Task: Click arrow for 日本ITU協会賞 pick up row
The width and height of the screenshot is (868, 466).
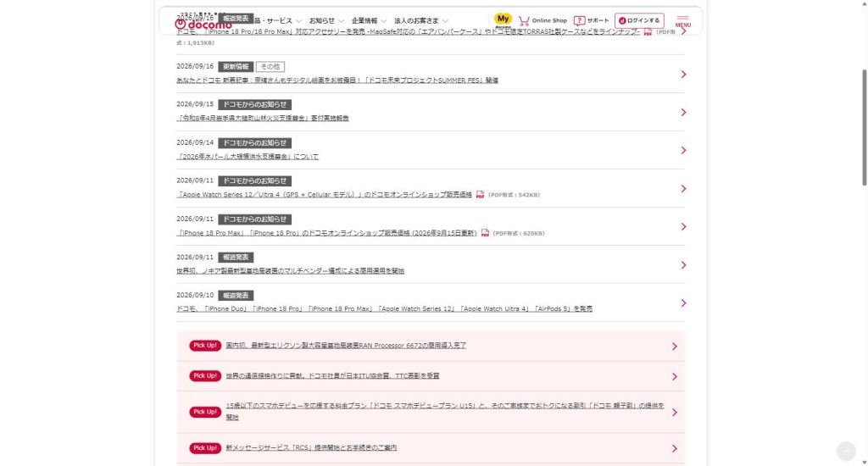Action: pos(674,377)
